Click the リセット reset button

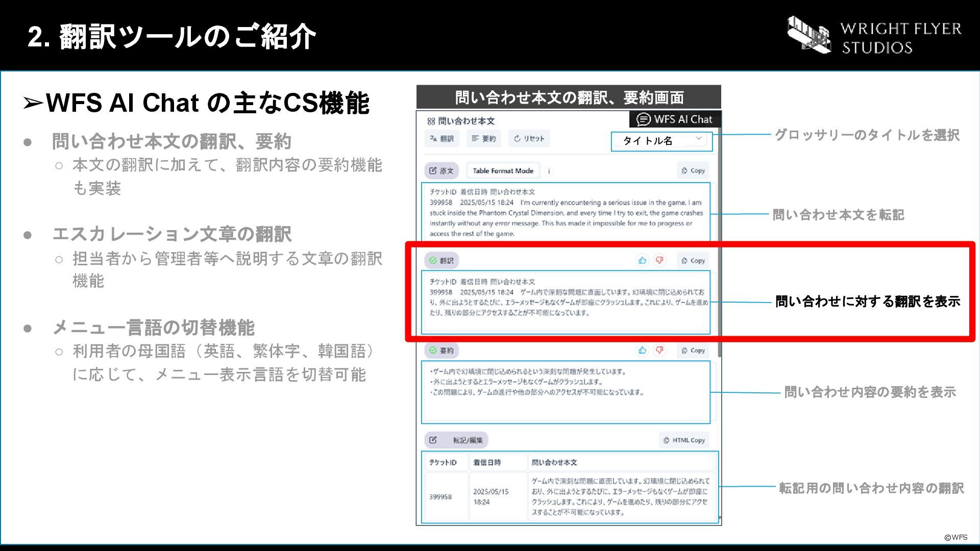pyautogui.click(x=529, y=139)
